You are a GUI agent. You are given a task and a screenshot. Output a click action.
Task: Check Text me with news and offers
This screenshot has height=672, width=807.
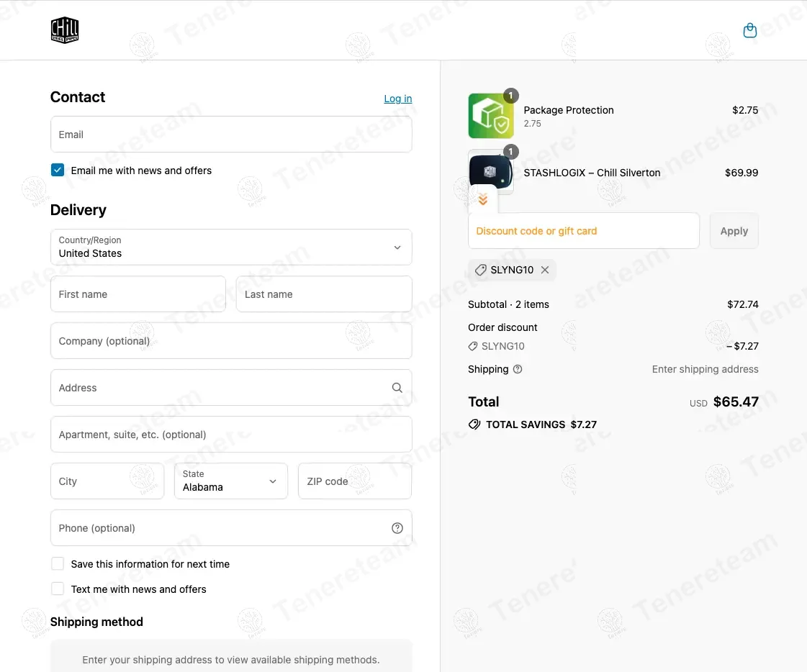click(58, 589)
